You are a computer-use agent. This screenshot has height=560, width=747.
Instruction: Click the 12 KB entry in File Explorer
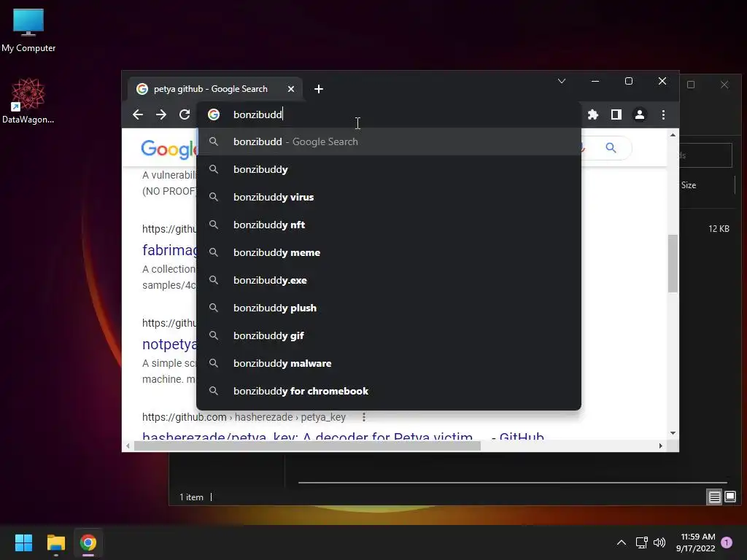[x=719, y=228]
